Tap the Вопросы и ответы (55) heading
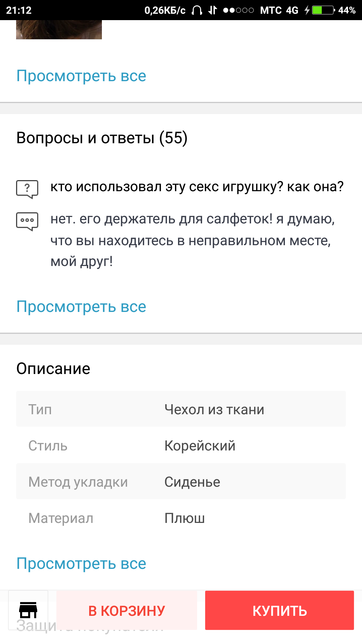The height and width of the screenshot is (644, 362). pos(102,138)
